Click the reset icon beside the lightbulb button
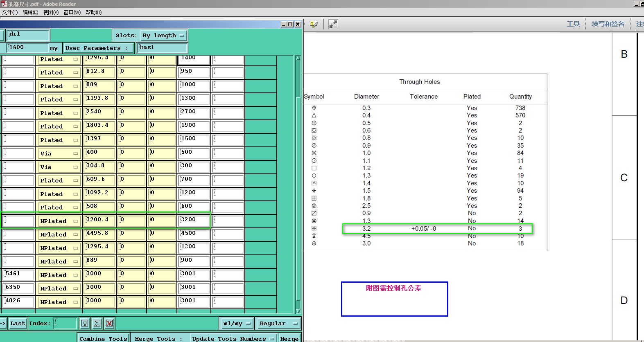This screenshot has width=644, height=342. point(97,323)
